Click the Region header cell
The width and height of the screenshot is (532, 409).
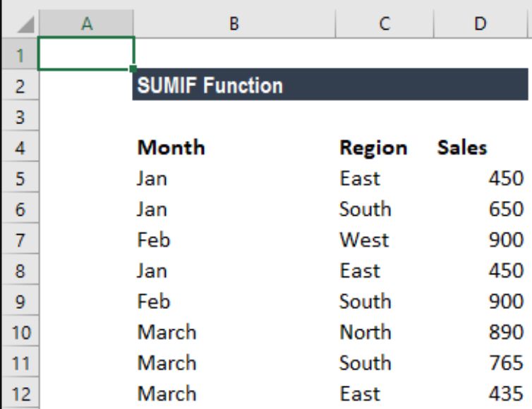pyautogui.click(x=385, y=147)
